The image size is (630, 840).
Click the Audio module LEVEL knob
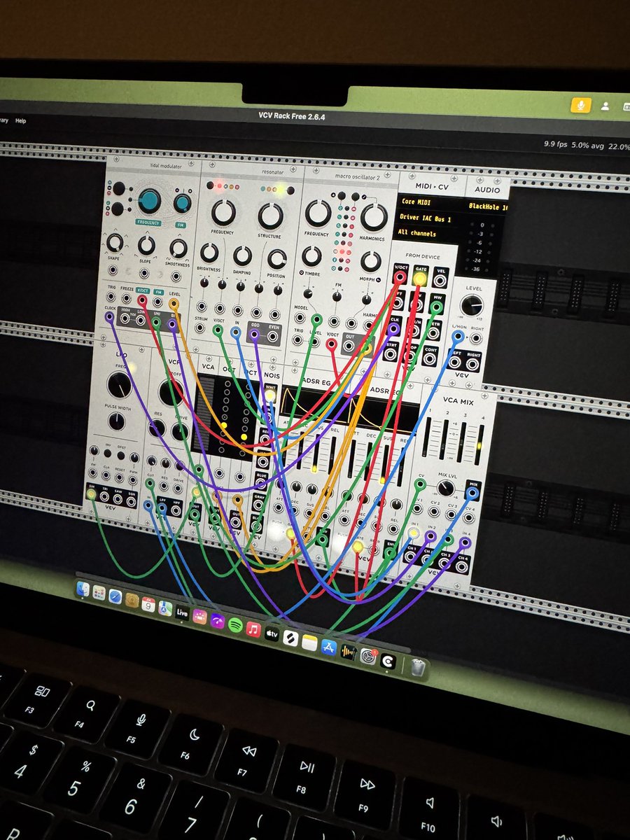click(x=472, y=305)
